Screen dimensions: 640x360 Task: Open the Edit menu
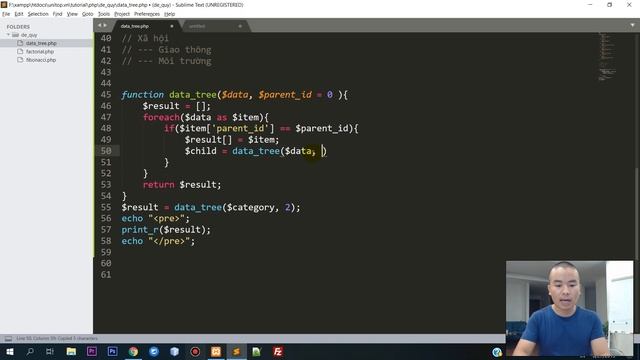[x=19, y=14]
